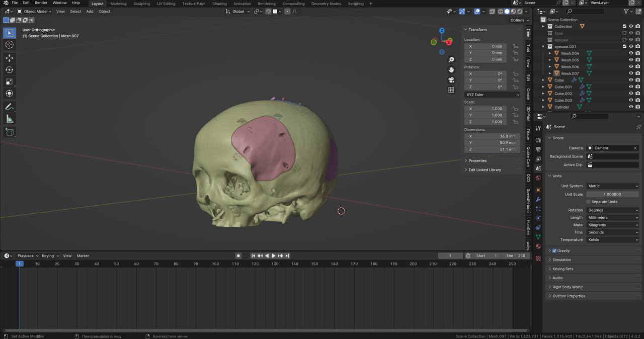Select Cube.002 in the outliner
The height and width of the screenshot is (339, 644).
coord(563,94)
